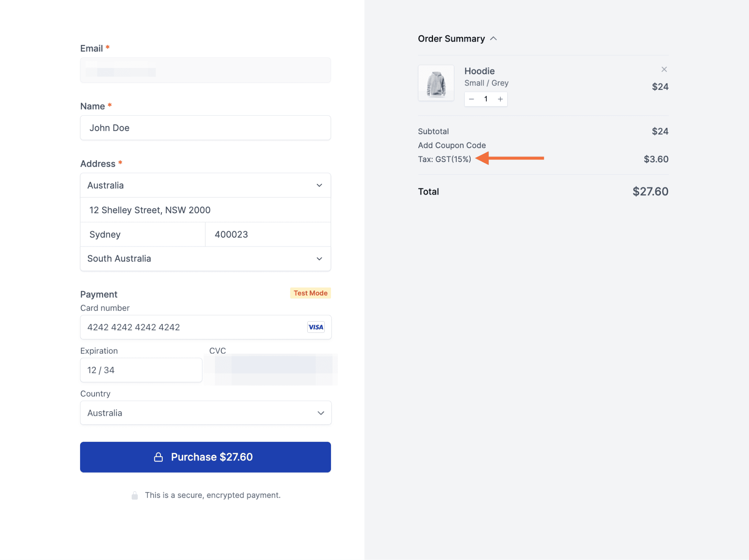The image size is (749, 560).
Task: Click the Sydney city field
Action: tap(143, 234)
